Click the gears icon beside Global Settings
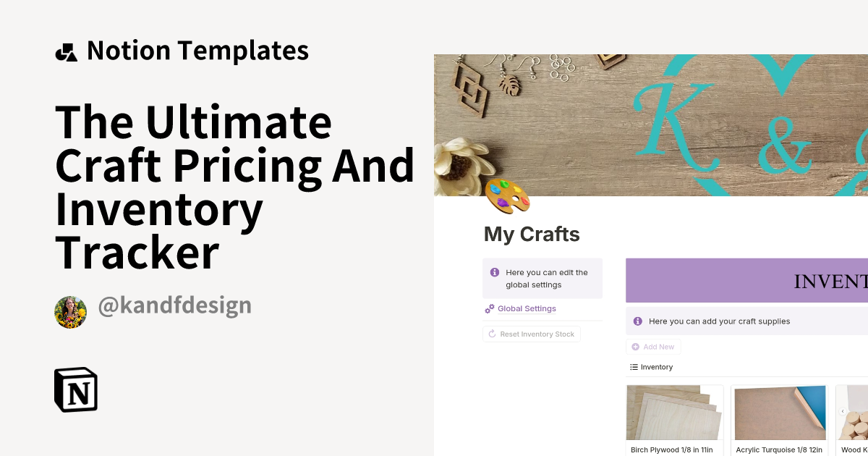The width and height of the screenshot is (868, 456). [x=489, y=308]
